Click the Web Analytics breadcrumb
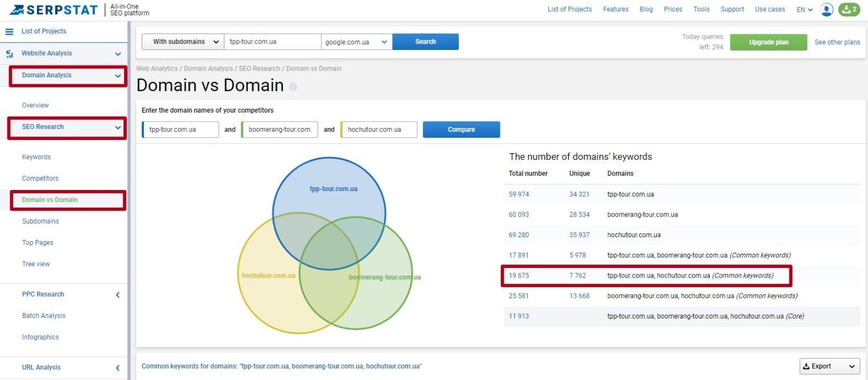Image resolution: width=868 pixels, height=380 pixels. click(x=157, y=69)
